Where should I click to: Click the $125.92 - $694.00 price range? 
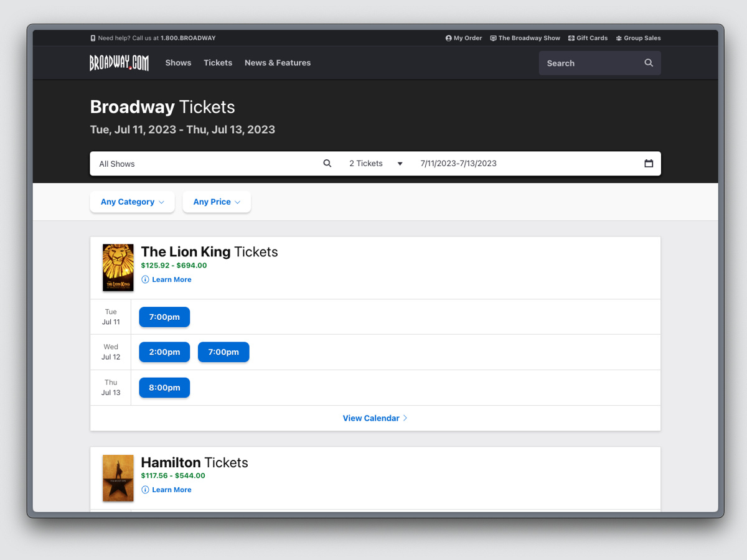pyautogui.click(x=174, y=265)
